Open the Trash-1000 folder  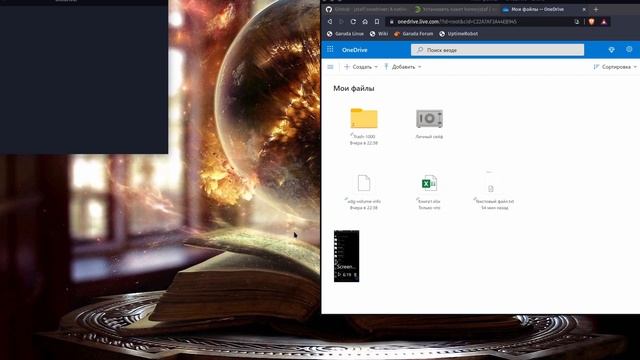[x=364, y=118]
